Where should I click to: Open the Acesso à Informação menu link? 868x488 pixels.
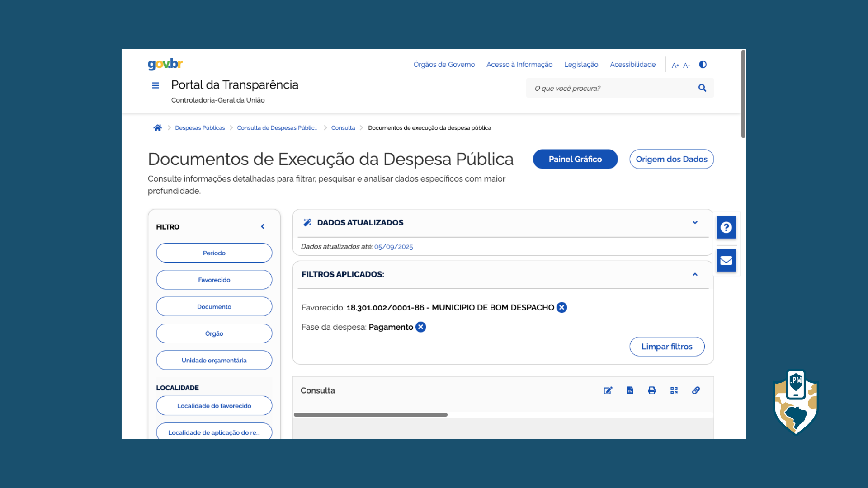click(x=519, y=65)
